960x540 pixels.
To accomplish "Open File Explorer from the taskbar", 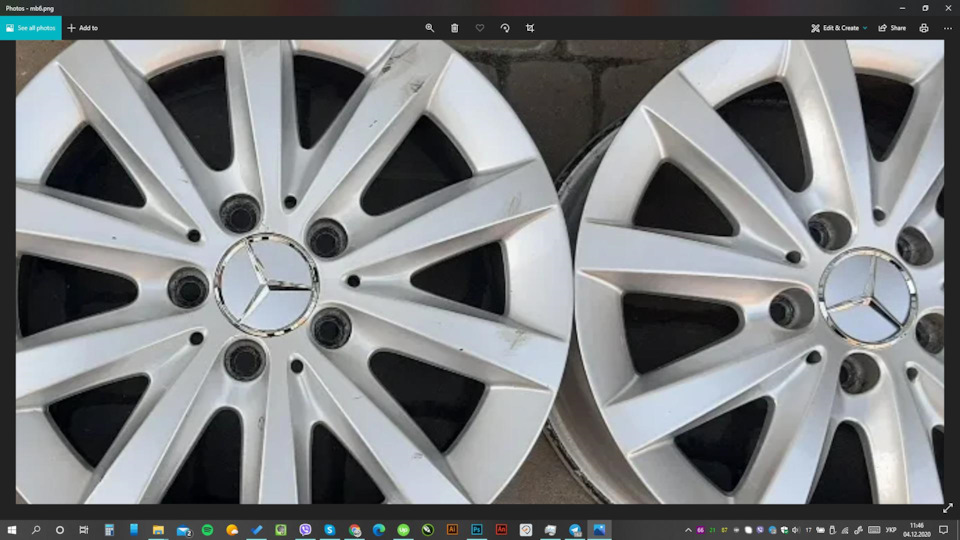I will coord(158,530).
